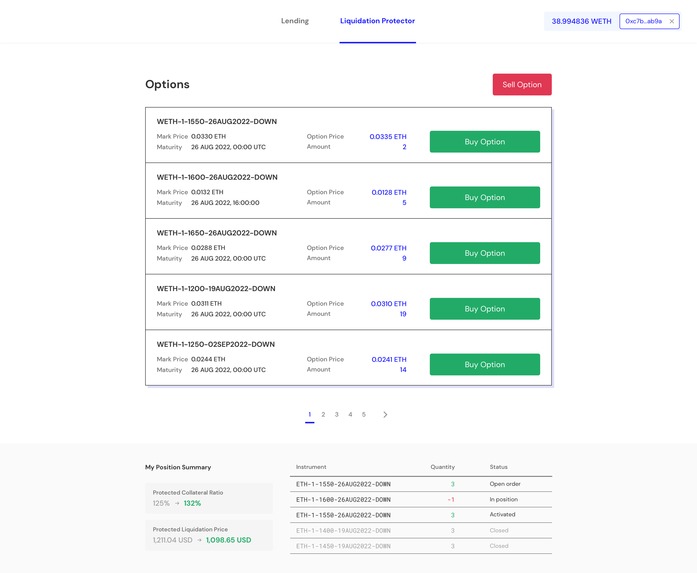The width and height of the screenshot is (697, 573).
Task: Click the 0.0288 ETH mark price
Action: click(x=208, y=248)
